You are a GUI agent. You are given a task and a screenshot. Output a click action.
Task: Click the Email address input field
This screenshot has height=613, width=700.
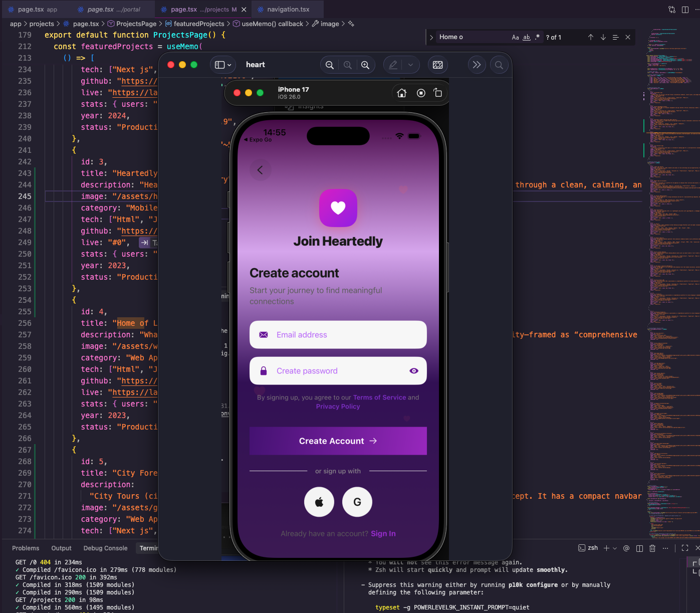pyautogui.click(x=338, y=334)
